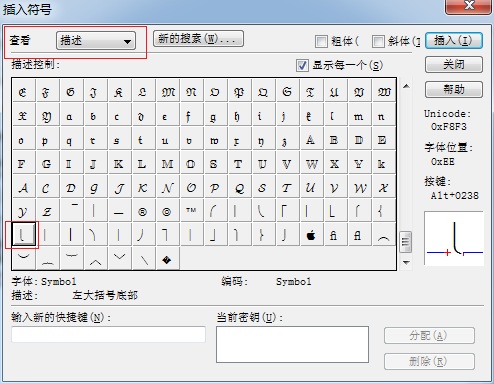
Task: Select the right square bracket top symbol
Action: click(167, 236)
